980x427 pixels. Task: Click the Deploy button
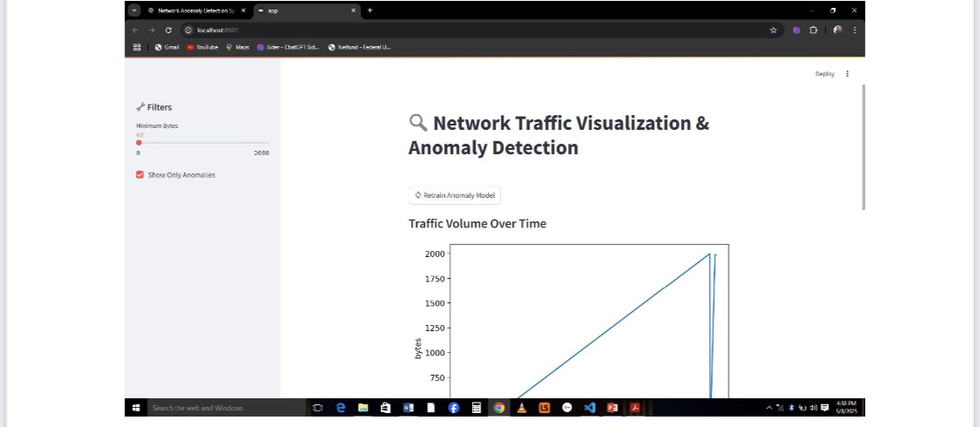point(824,74)
